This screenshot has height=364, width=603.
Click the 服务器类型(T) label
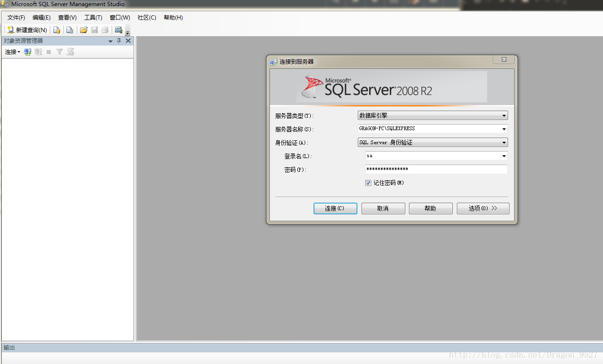295,116
